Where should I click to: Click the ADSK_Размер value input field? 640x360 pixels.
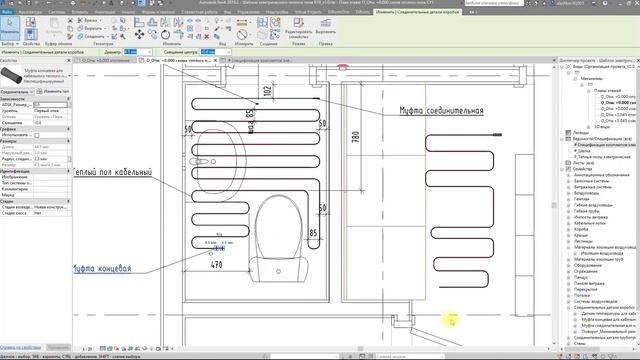(51, 105)
